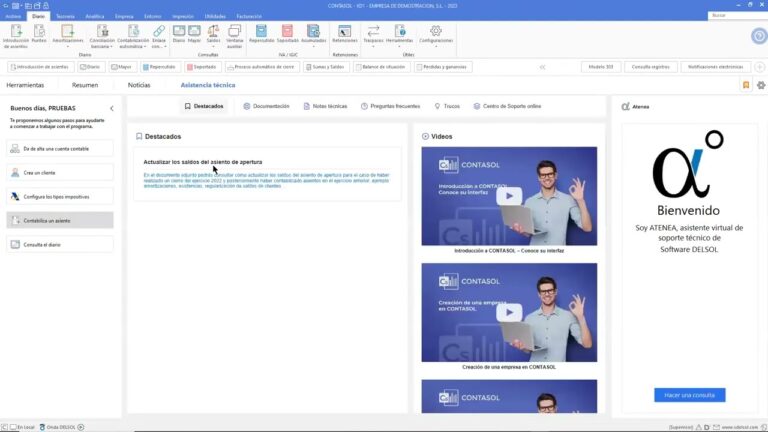This screenshot has width=768, height=432.
Task: Collapse the Buenos días side panel
Action: pos(112,108)
